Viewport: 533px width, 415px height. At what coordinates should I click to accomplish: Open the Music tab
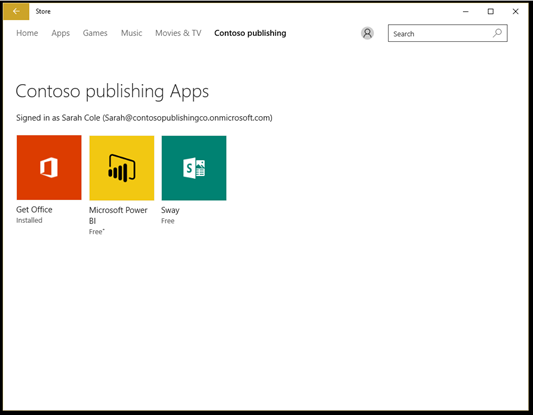click(132, 33)
